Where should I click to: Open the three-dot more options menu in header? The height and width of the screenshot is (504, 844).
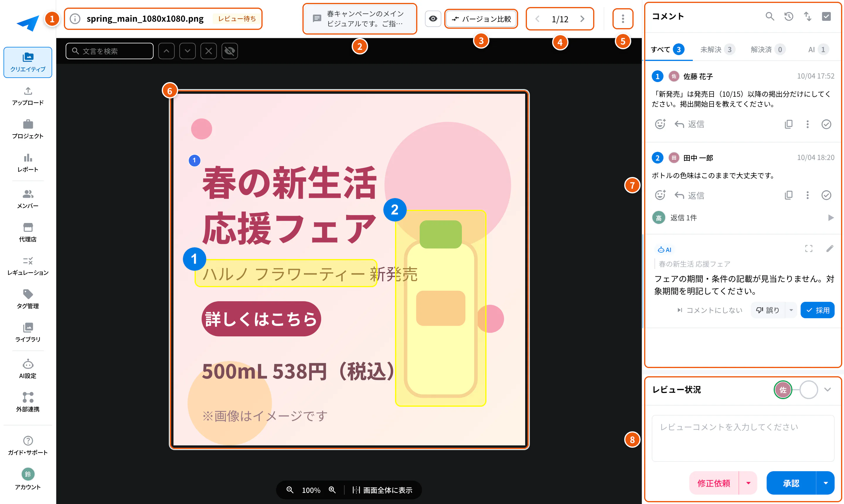(622, 19)
